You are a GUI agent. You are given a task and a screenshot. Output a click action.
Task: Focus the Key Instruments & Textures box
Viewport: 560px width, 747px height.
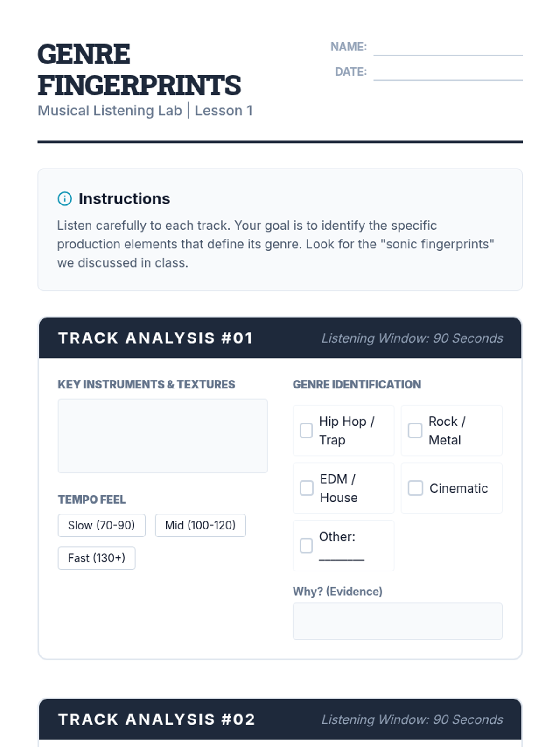(162, 436)
